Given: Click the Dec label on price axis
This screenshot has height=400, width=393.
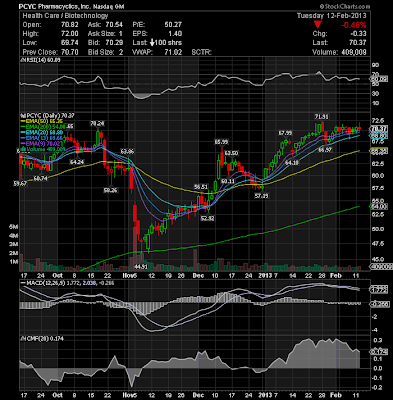Looking at the screenshot, I should click(199, 276).
